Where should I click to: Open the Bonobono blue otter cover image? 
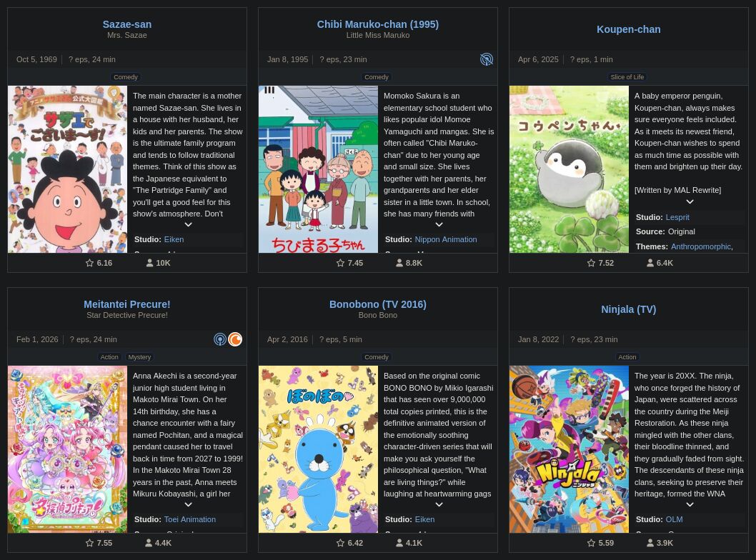point(318,449)
